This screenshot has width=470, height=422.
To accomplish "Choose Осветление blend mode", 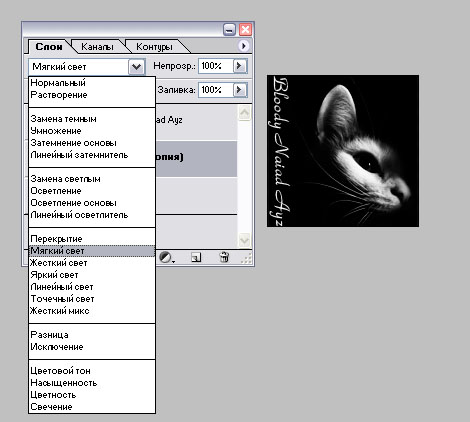I will point(92,191).
